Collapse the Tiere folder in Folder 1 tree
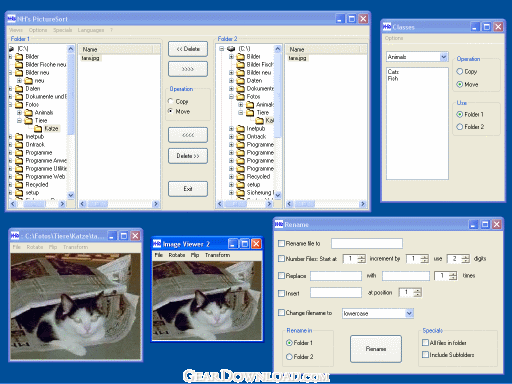The image size is (512, 384). coord(19,121)
